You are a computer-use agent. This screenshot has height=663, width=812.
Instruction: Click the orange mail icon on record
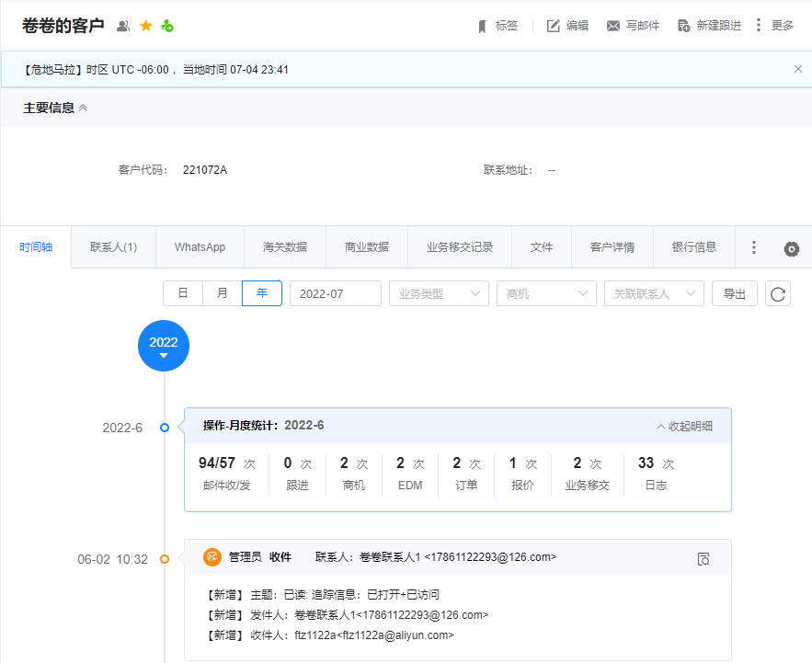point(212,557)
